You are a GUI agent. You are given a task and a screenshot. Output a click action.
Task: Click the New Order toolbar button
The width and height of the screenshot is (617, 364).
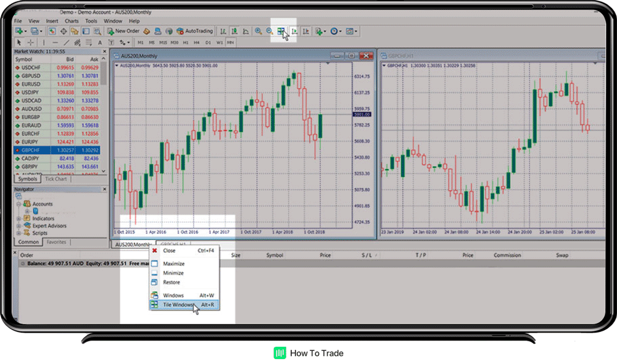pos(123,31)
